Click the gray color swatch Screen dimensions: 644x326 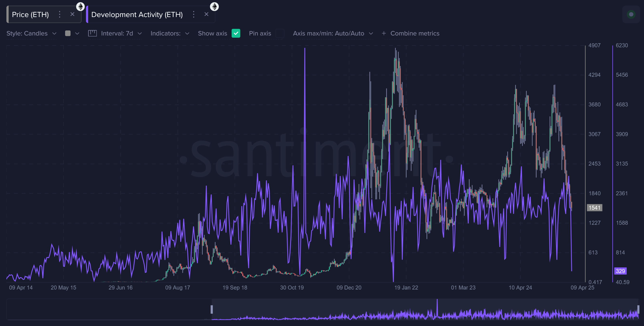(68, 33)
